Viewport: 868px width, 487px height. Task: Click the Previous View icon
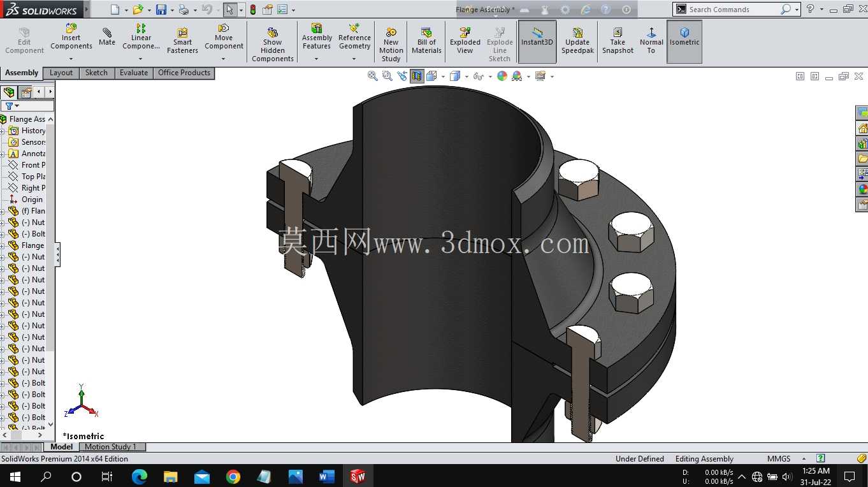[x=402, y=76]
